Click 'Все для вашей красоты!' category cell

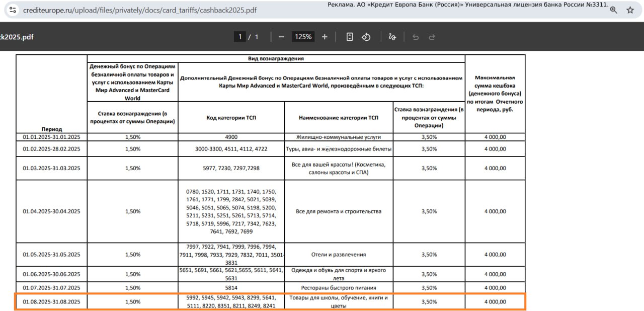coord(338,168)
